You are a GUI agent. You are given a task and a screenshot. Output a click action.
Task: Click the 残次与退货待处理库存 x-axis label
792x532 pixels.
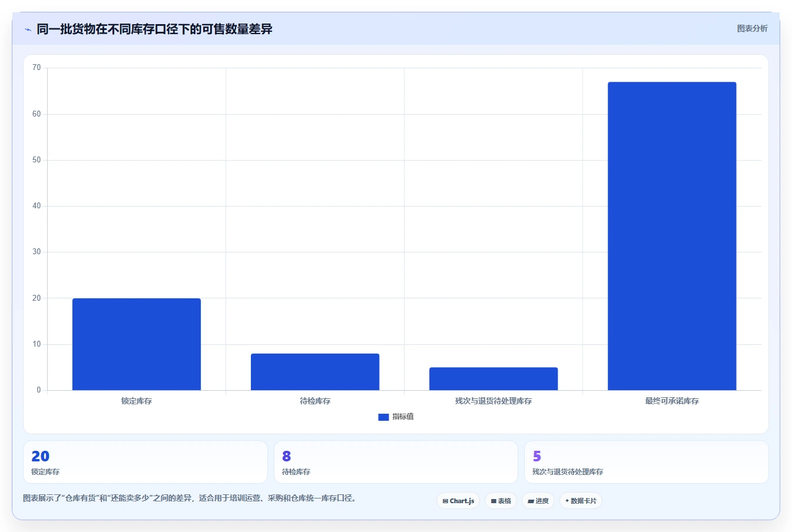pyautogui.click(x=493, y=401)
